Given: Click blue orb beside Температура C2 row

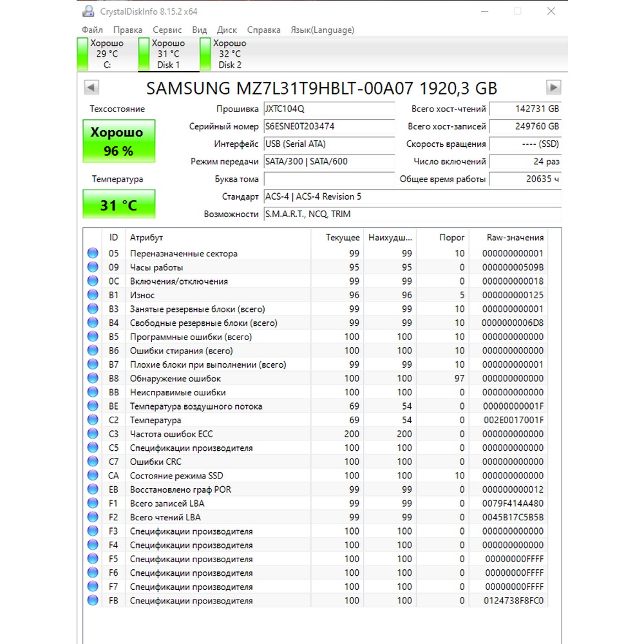Looking at the screenshot, I should point(93,420).
